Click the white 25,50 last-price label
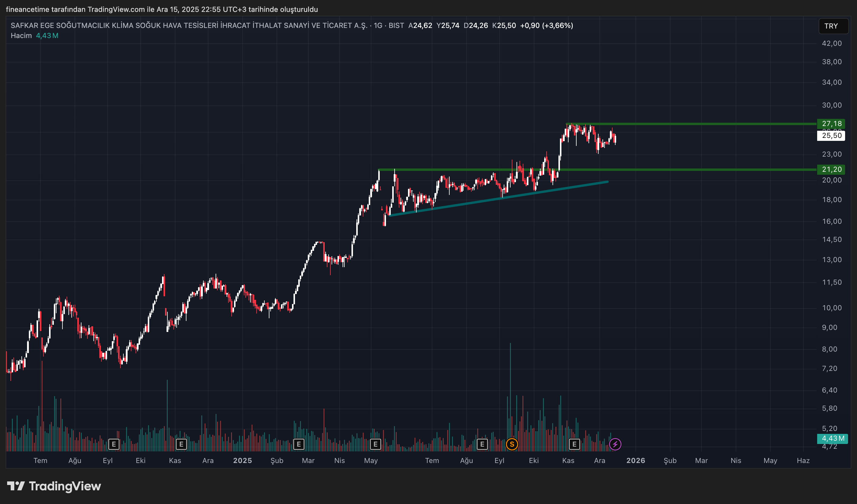 coord(831,136)
